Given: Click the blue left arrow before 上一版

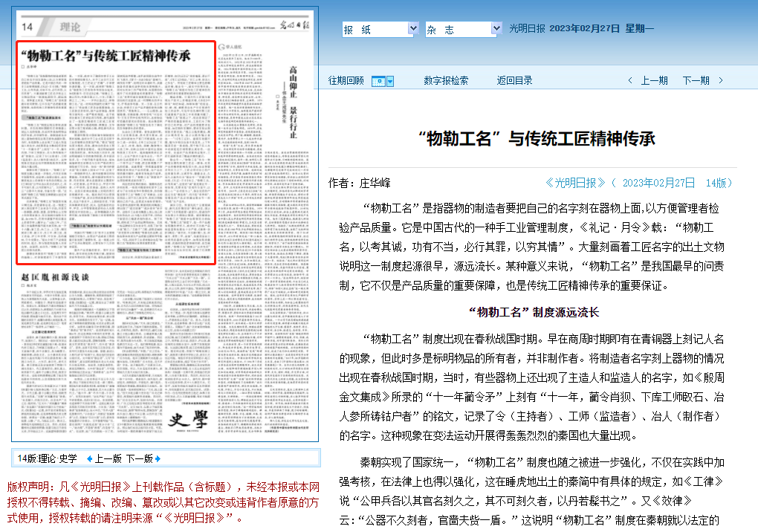Looking at the screenshot, I should pyautogui.click(x=90, y=458).
